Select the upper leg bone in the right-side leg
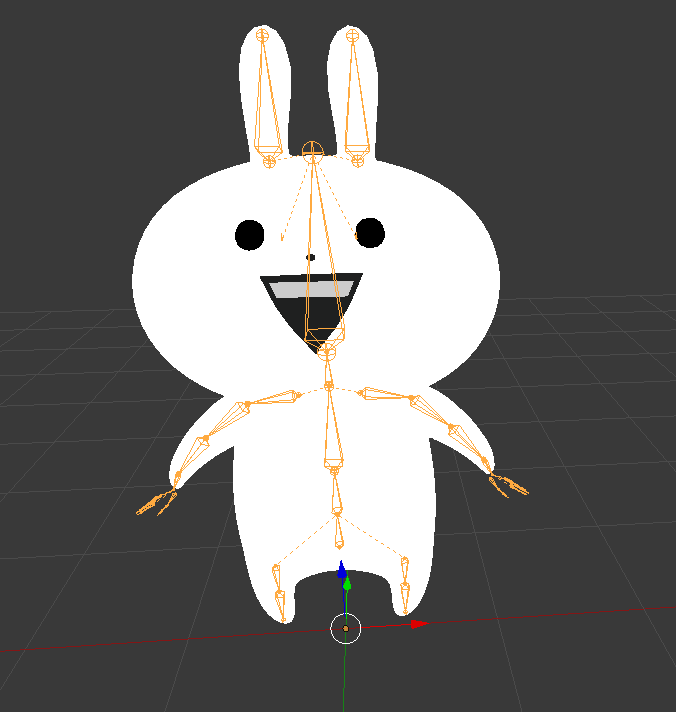676x712 pixels. pos(405,571)
